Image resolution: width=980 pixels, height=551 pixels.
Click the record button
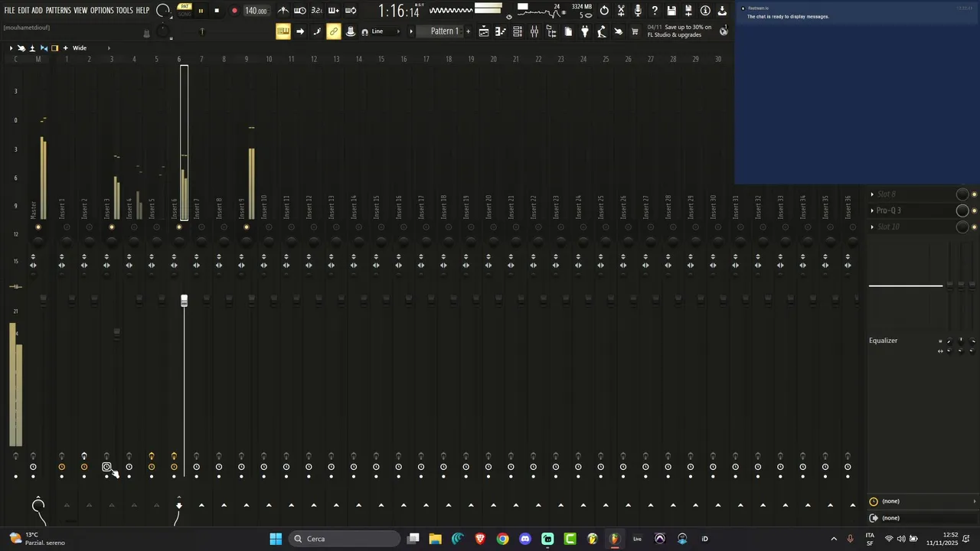(x=234, y=11)
